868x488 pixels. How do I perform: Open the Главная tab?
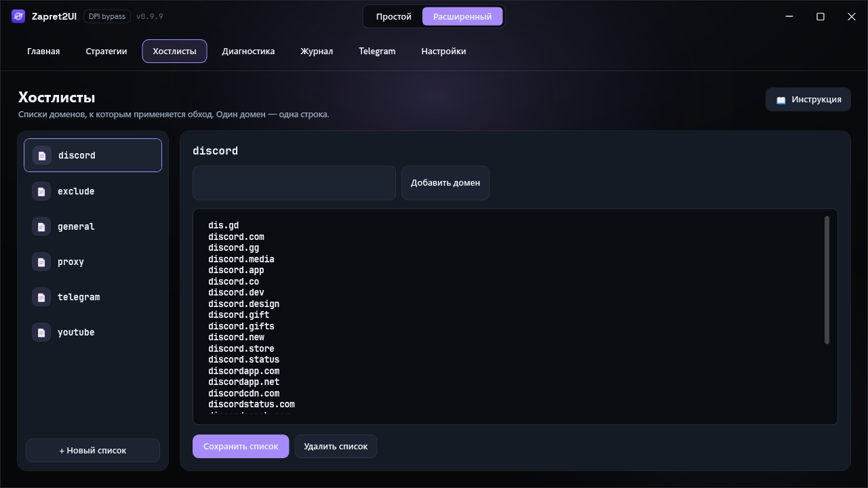(x=43, y=51)
